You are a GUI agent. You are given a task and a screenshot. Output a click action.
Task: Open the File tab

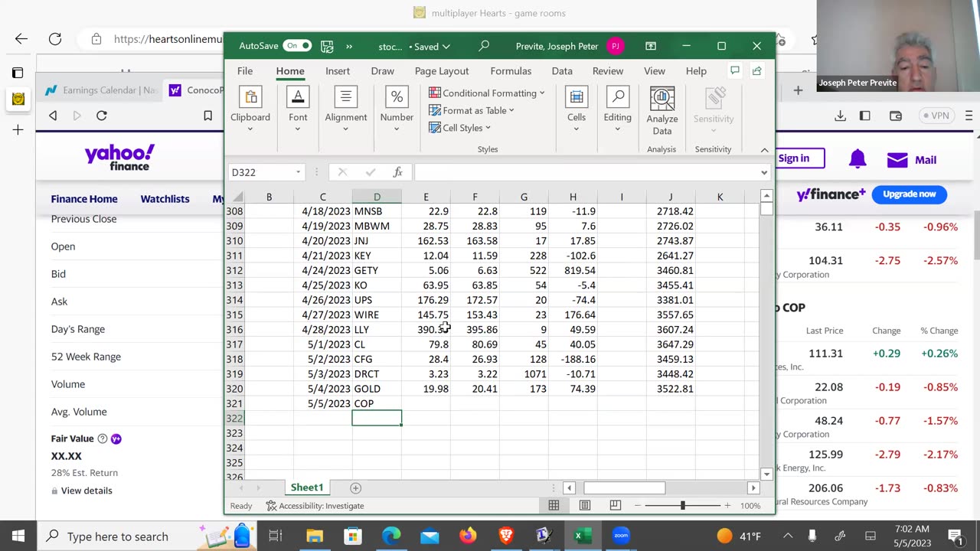tap(245, 70)
